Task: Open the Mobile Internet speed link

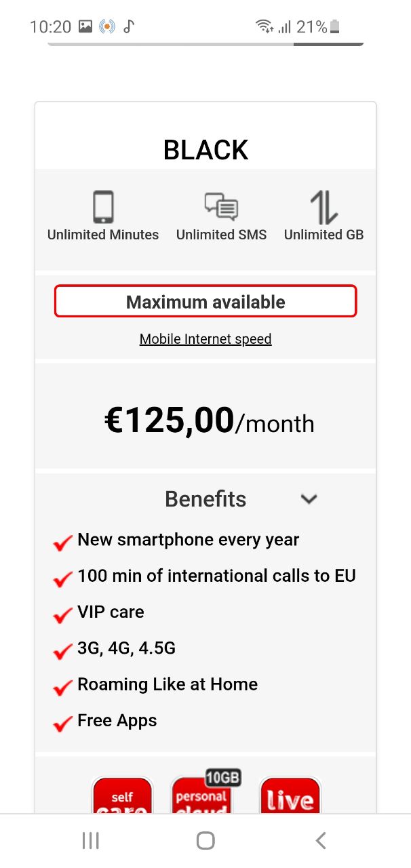Action: coord(206,339)
